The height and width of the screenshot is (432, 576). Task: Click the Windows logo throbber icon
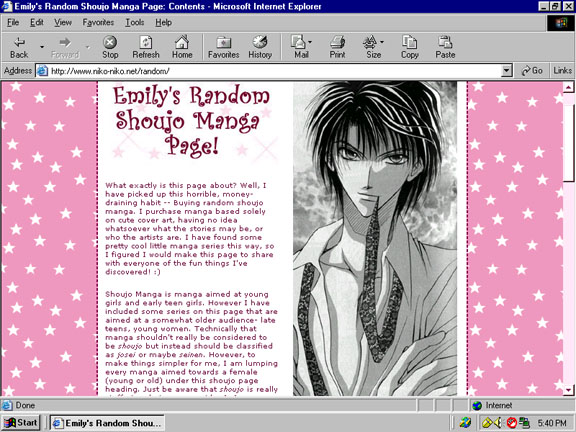561,23
